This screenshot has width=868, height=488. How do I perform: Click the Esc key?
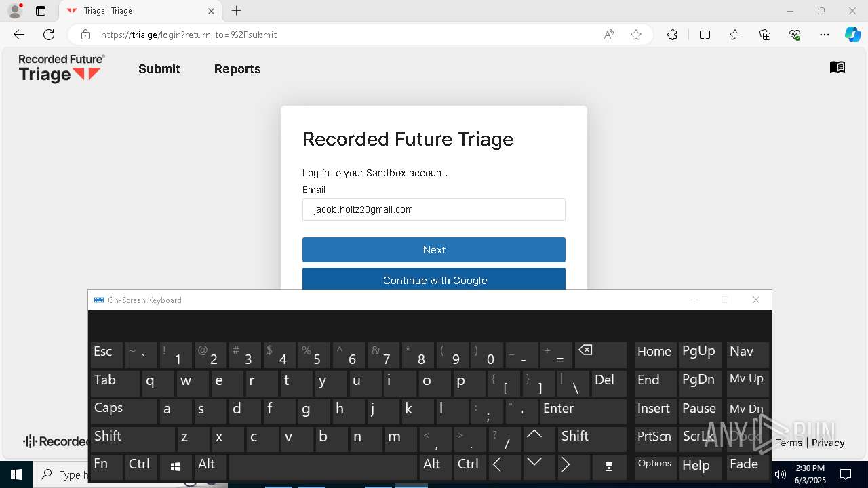coord(106,354)
